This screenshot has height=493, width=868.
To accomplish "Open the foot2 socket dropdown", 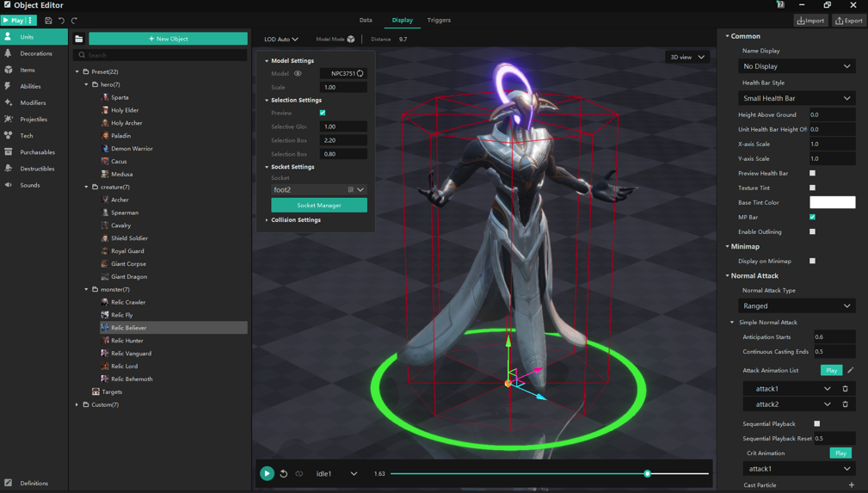I will 319,189.
